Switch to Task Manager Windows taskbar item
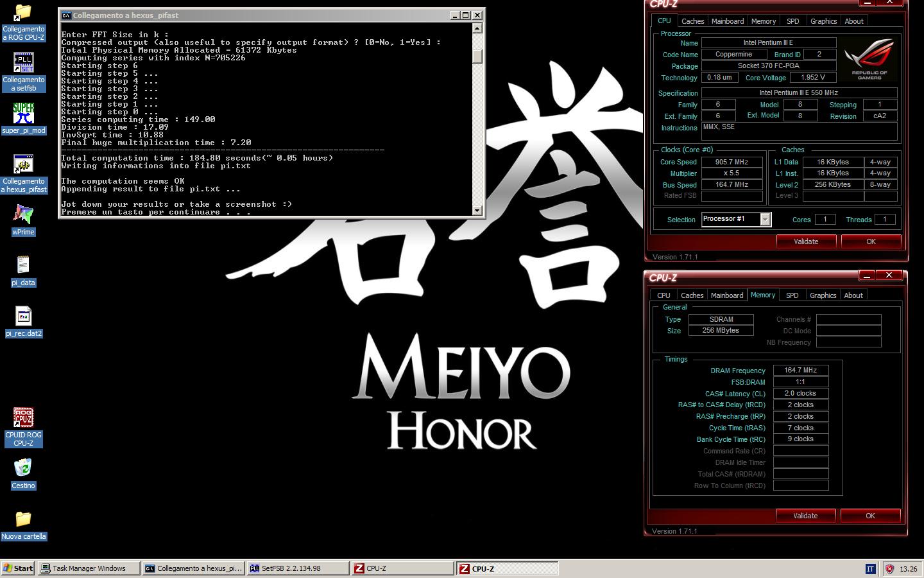924x578 pixels. (x=89, y=568)
